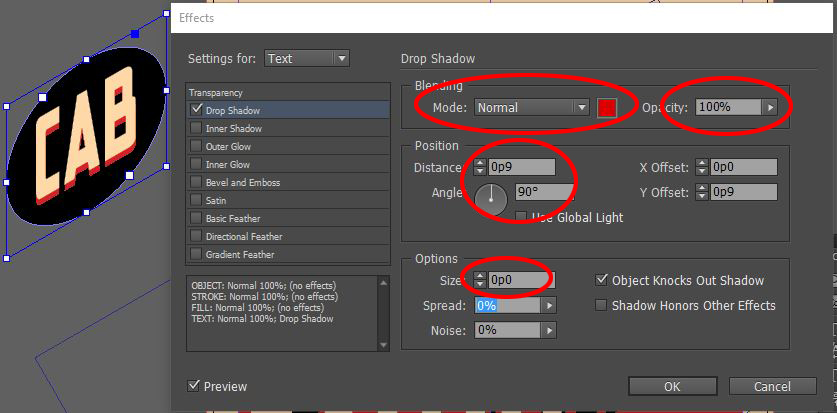Enable the Inner Shadow checkbox
Viewport: 837px width, 413px height.
point(196,128)
